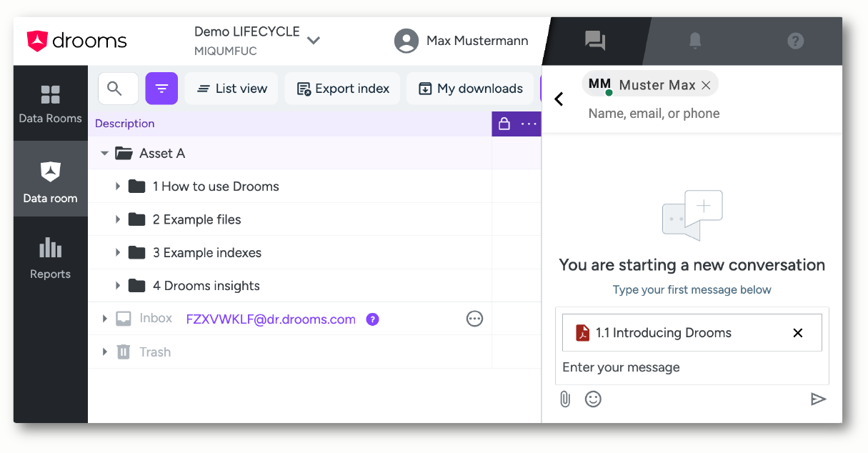This screenshot has height=453, width=868.
Task: Expand the 3 Example indexes folder
Action: point(118,252)
